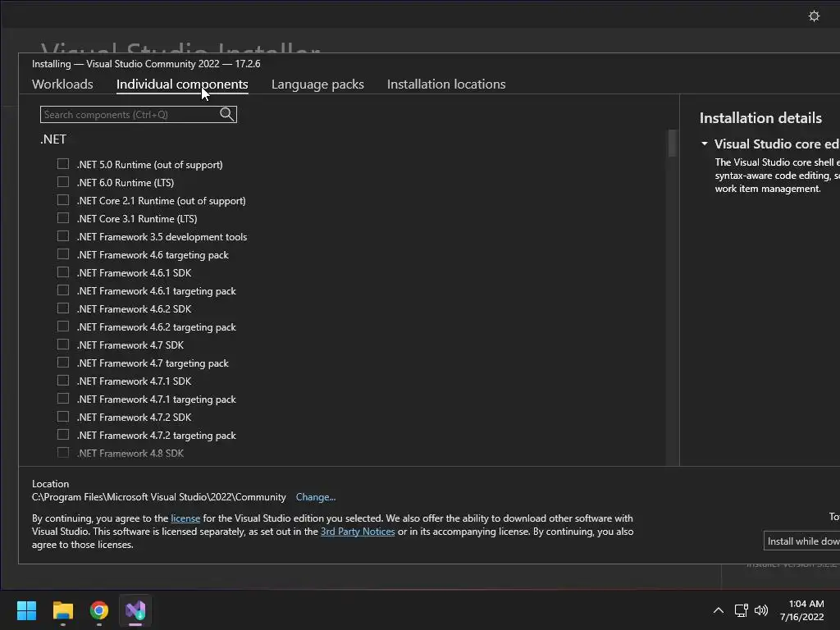Check .NET Framework 4.7.2 targeting pack
This screenshot has width=840, height=630.
point(63,435)
